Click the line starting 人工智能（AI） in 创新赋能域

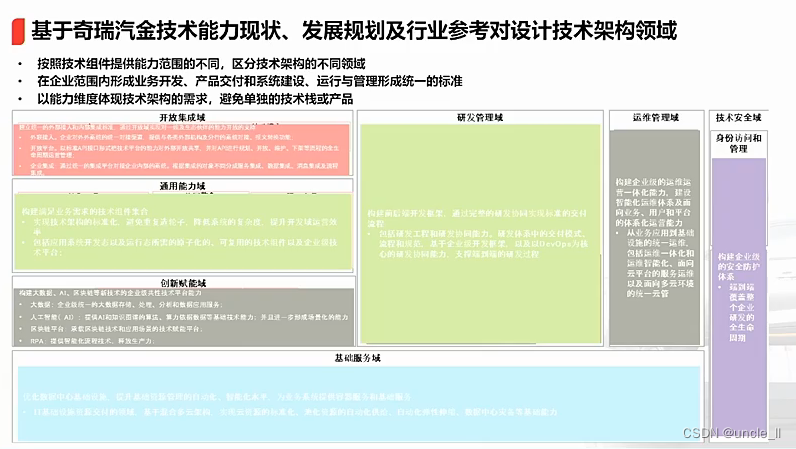[x=189, y=317]
